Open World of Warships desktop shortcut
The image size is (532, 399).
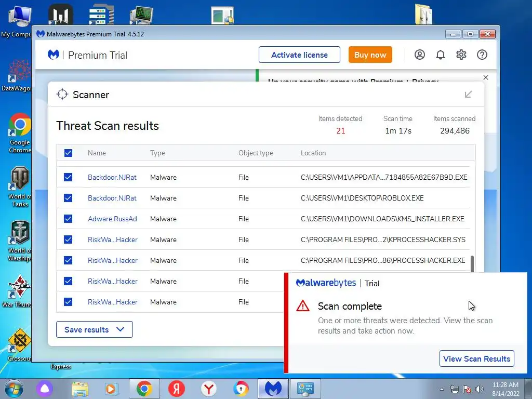pos(20,241)
